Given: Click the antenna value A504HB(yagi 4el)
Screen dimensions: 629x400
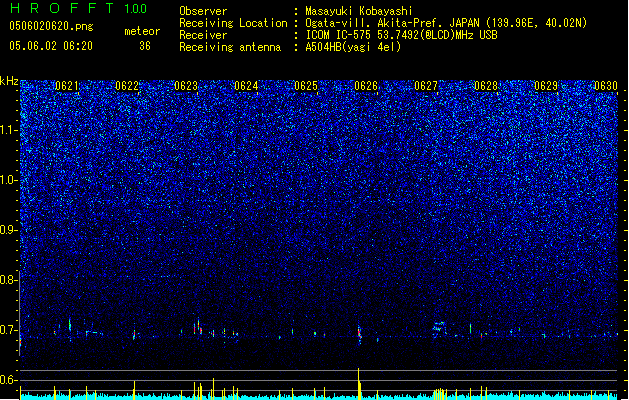Looking at the screenshot, I should point(353,47).
